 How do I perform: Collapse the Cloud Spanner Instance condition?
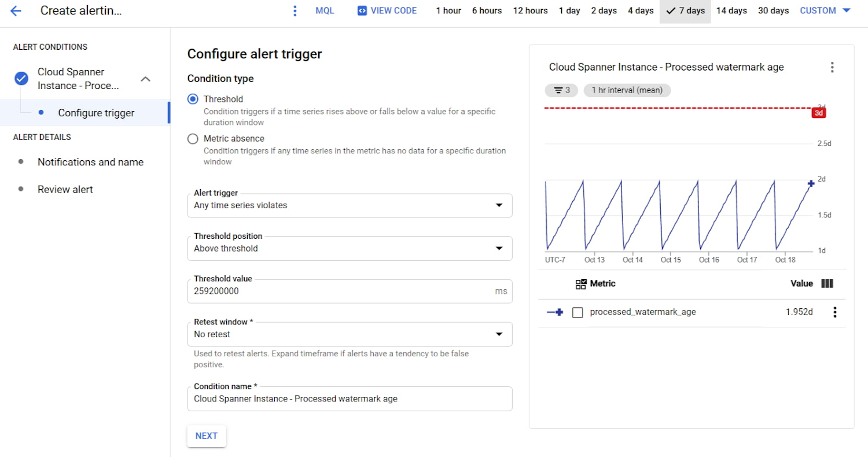146,79
